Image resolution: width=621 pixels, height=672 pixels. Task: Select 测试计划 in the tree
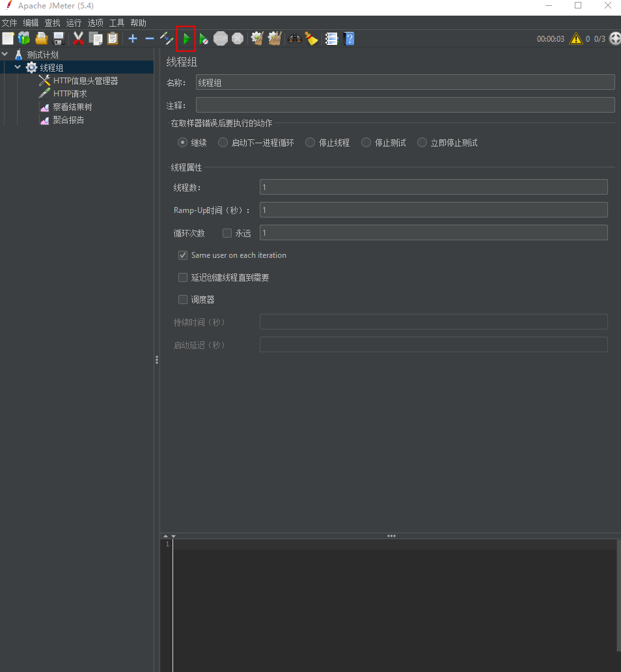pyautogui.click(x=42, y=55)
